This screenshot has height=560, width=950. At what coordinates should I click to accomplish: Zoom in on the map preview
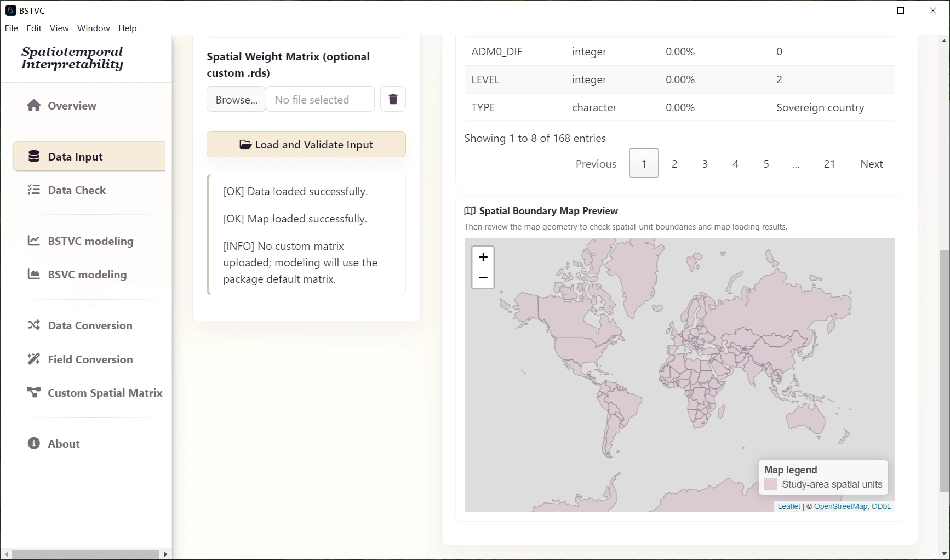click(483, 257)
